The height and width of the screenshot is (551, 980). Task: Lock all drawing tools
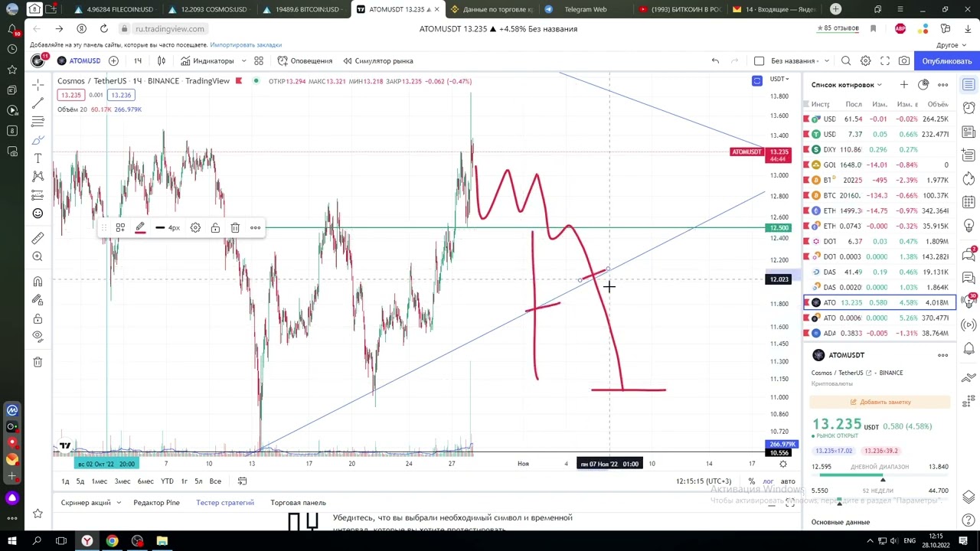pos(38,318)
